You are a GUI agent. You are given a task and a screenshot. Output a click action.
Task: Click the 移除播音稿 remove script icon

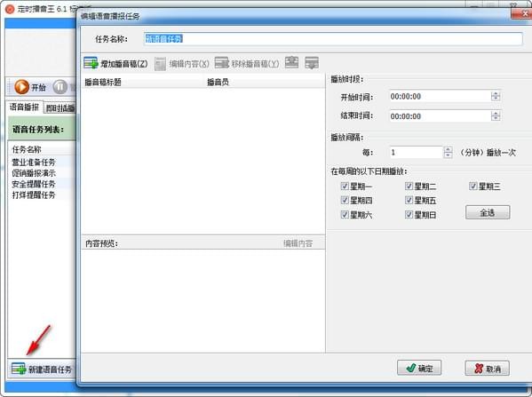(222, 63)
